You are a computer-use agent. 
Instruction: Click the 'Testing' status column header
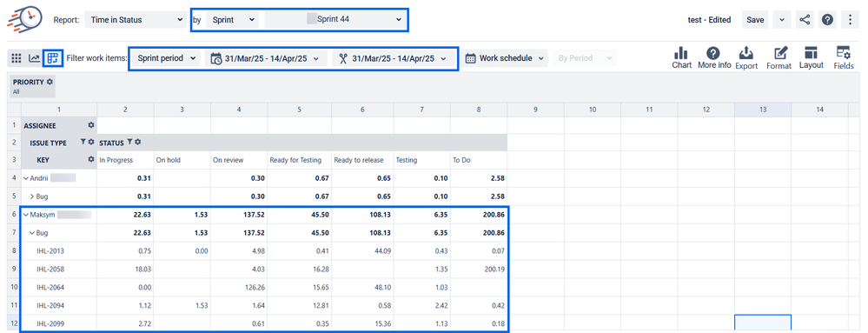(x=422, y=160)
